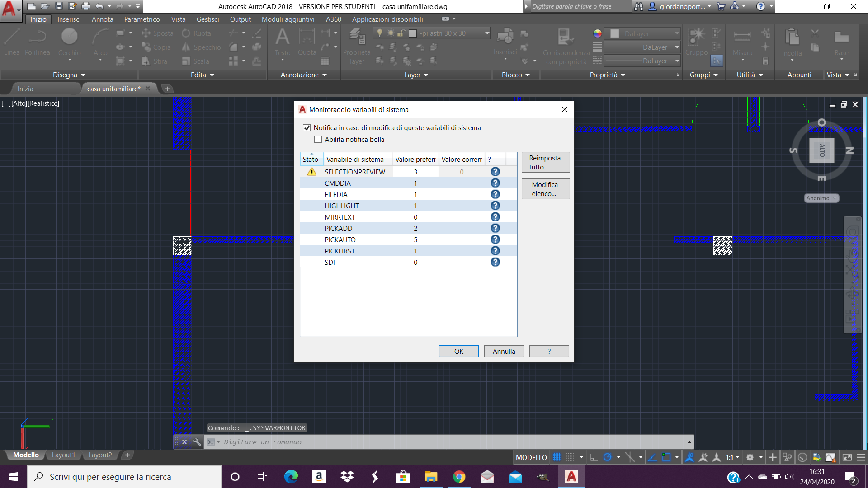This screenshot has width=868, height=488.
Task: Select the MIRRTEXT row
Action: pos(409,217)
